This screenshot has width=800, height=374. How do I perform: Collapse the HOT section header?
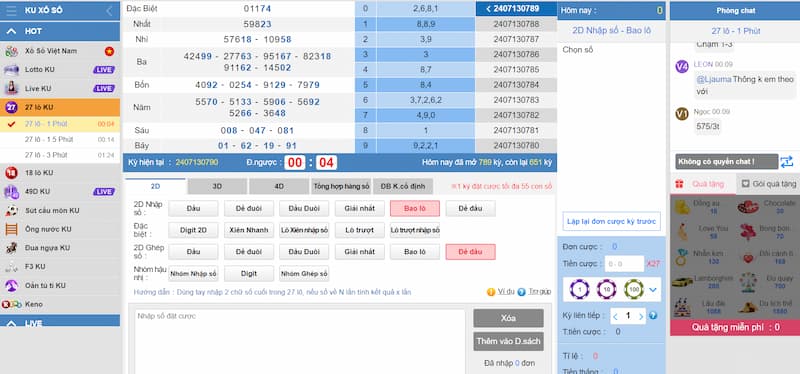tap(60, 31)
